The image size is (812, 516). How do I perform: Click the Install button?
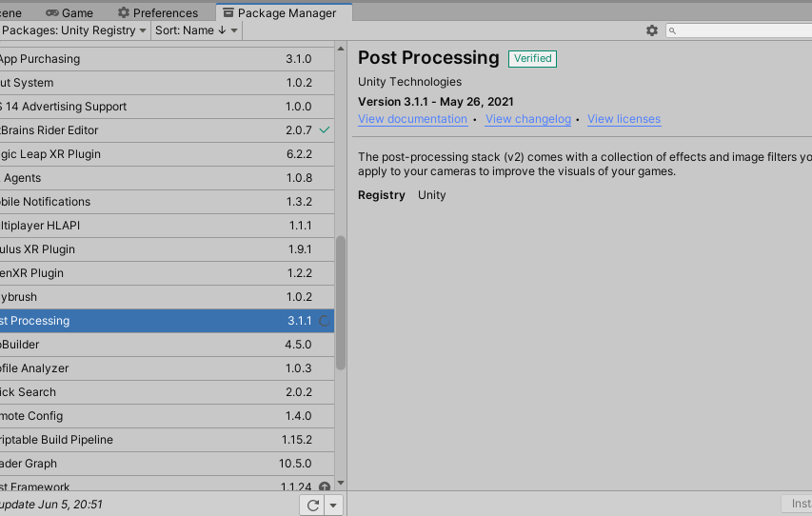(798, 504)
